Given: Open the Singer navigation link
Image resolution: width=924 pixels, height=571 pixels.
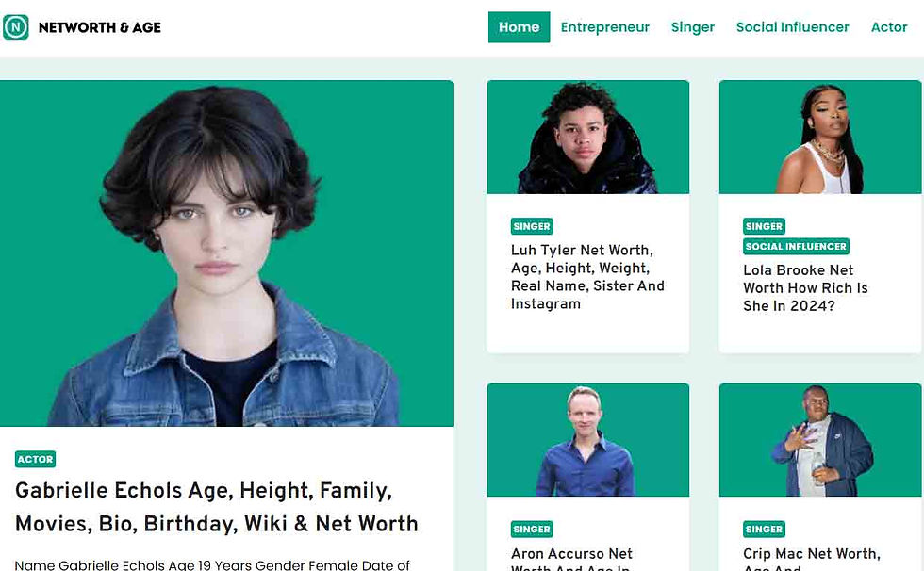Looking at the screenshot, I should 692,27.
